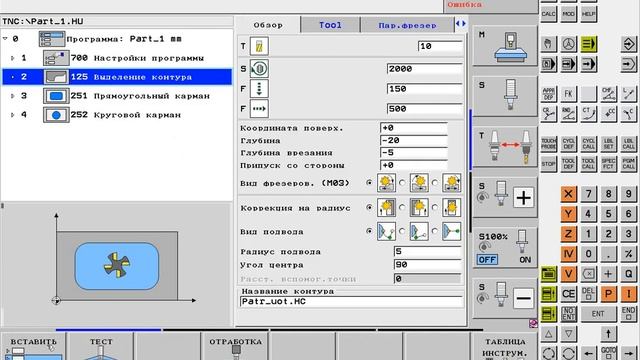Expand tree node 3 rectangular pocket
Screen dimensions: 640x360
[13, 96]
